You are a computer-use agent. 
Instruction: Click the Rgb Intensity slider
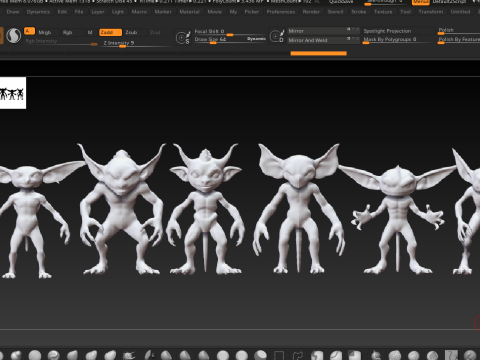coord(62,42)
